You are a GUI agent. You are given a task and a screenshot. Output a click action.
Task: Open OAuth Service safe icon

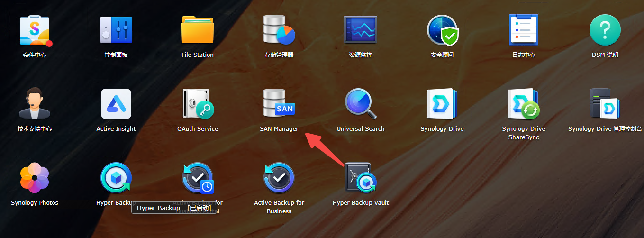click(x=199, y=104)
